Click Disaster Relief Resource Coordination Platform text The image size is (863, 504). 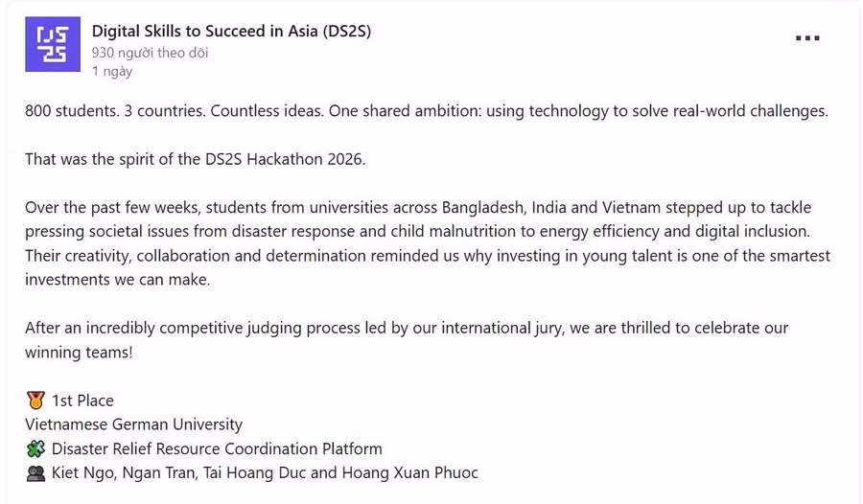pyautogui.click(x=217, y=448)
